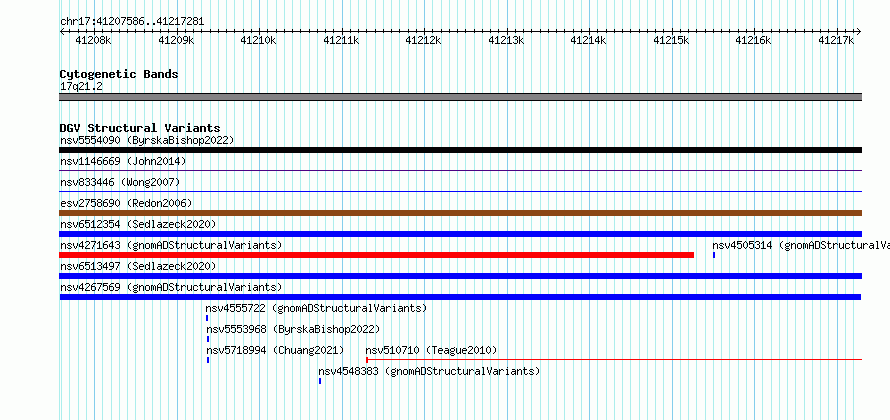Click the brown esv2758690 variant bar
This screenshot has width=890, height=420.
coord(460,213)
